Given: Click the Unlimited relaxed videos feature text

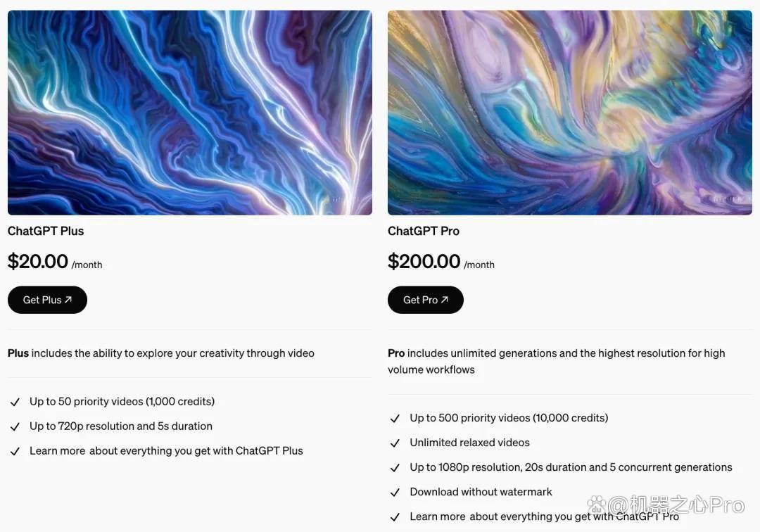Looking at the screenshot, I should (469, 443).
